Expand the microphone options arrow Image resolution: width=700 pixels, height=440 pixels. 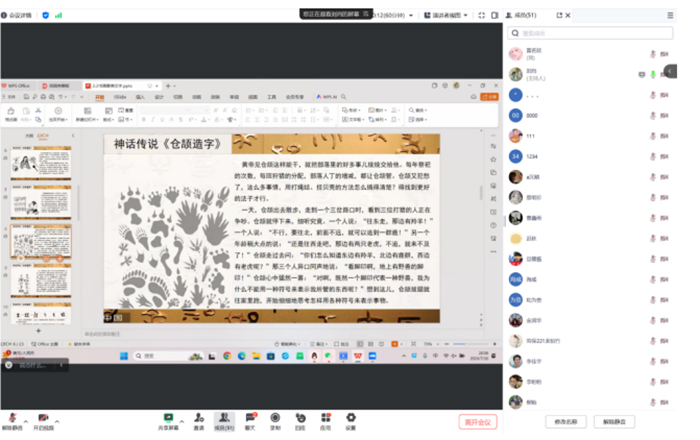pos(26,421)
